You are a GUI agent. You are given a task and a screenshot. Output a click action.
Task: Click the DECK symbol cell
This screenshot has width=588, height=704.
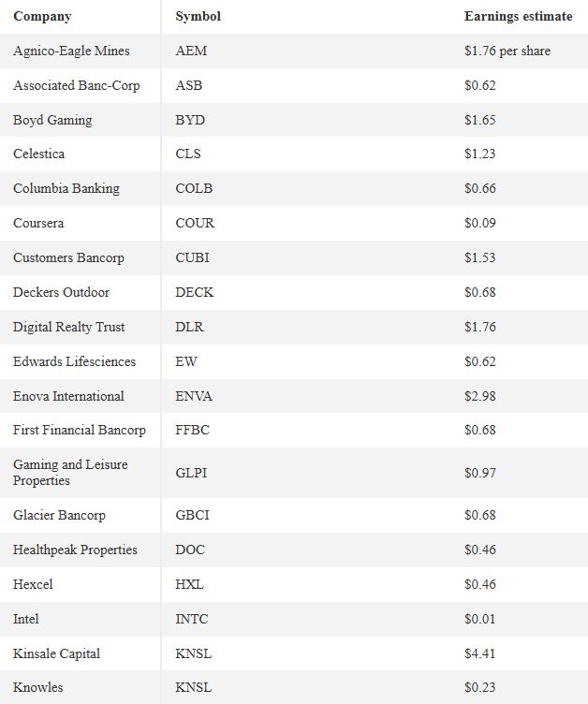click(x=194, y=292)
